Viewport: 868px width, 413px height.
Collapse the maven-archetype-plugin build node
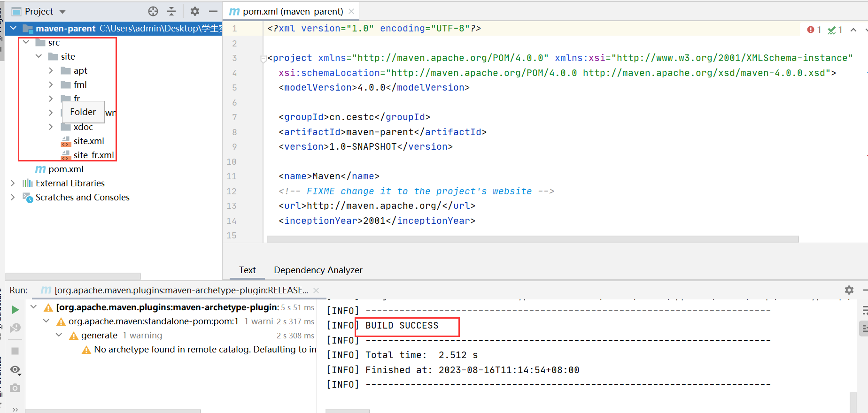(x=34, y=307)
